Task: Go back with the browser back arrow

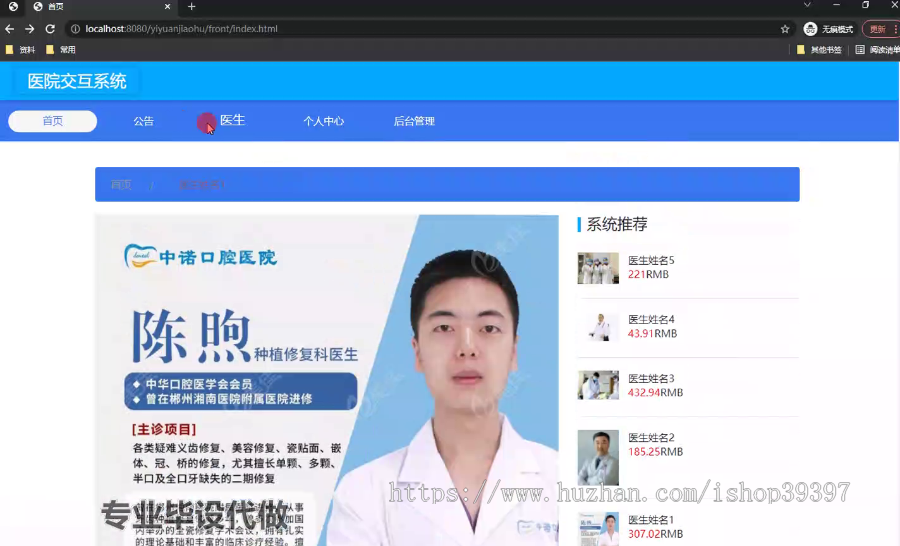Action: click(10, 29)
